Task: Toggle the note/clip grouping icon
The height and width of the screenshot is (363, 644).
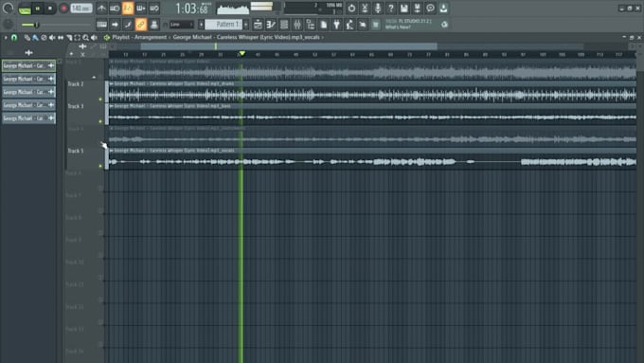Action: 128,25
